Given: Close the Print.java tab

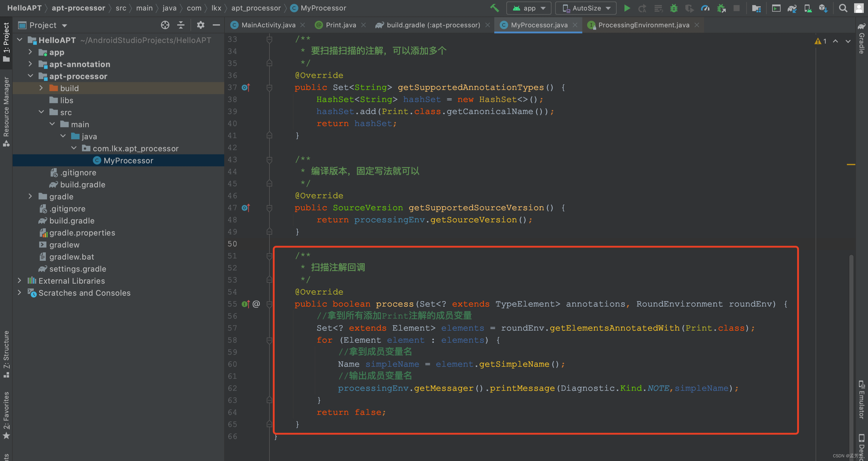Looking at the screenshot, I should 363,25.
